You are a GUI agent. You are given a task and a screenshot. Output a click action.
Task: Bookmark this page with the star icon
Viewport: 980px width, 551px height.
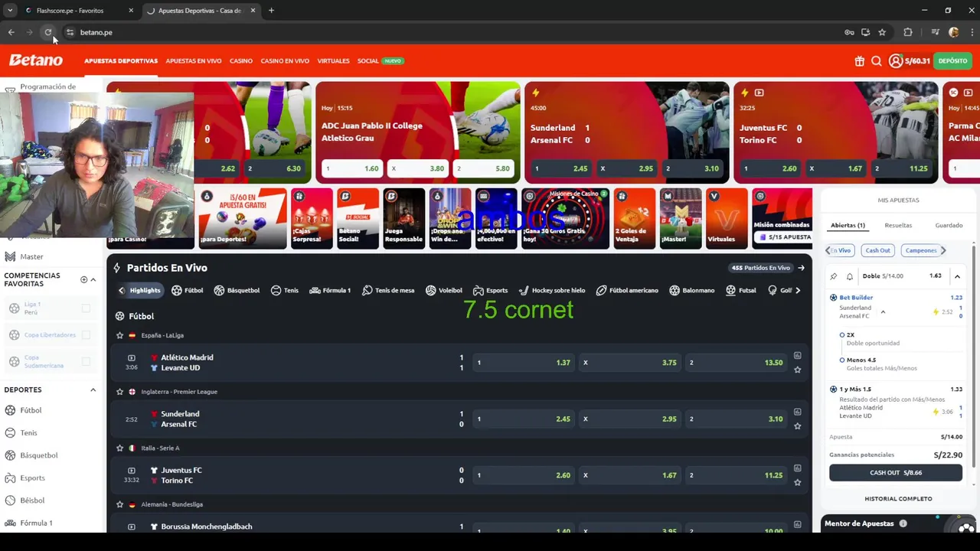tap(882, 32)
